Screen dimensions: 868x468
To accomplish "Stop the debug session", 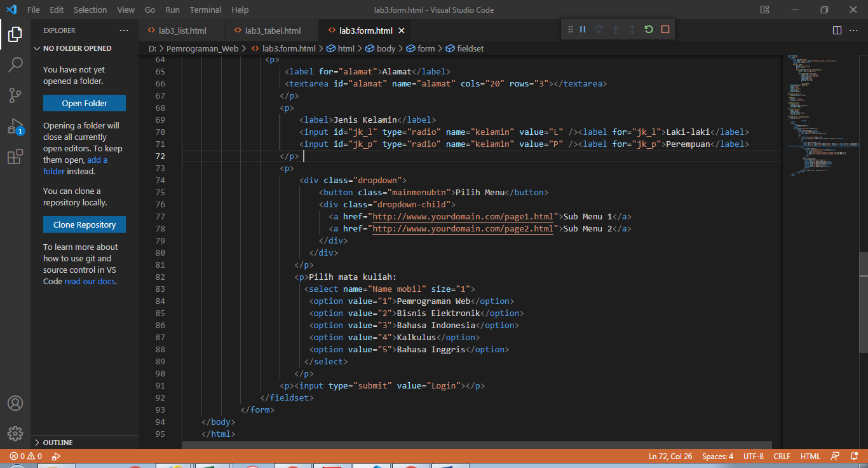I will coord(665,29).
